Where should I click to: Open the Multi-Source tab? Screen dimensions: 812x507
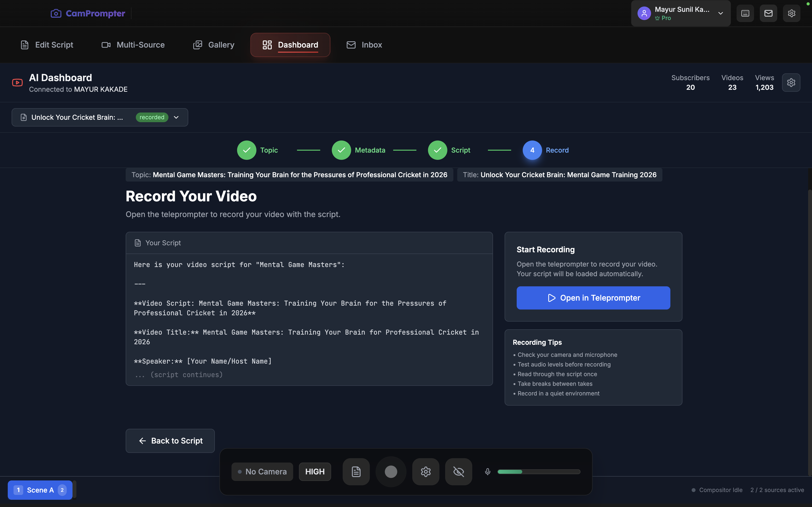point(133,45)
